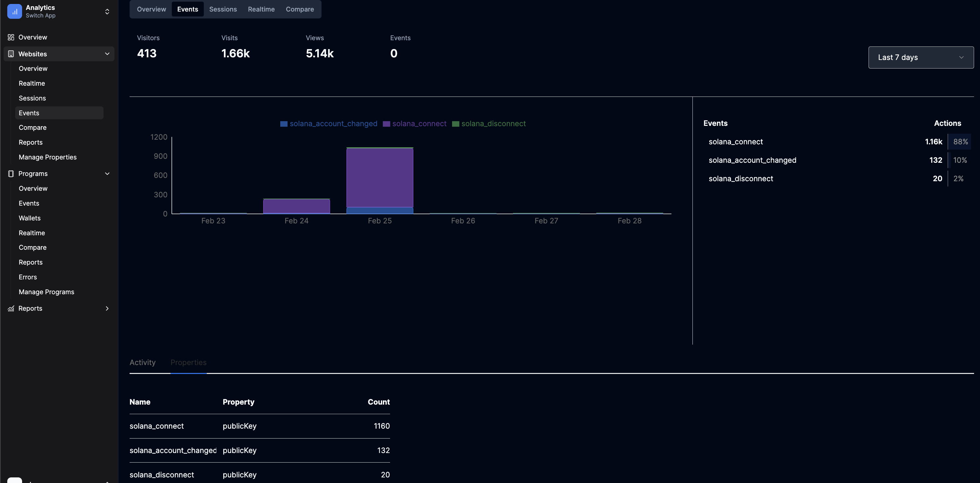Select solana_connect row in Events list

point(837,142)
